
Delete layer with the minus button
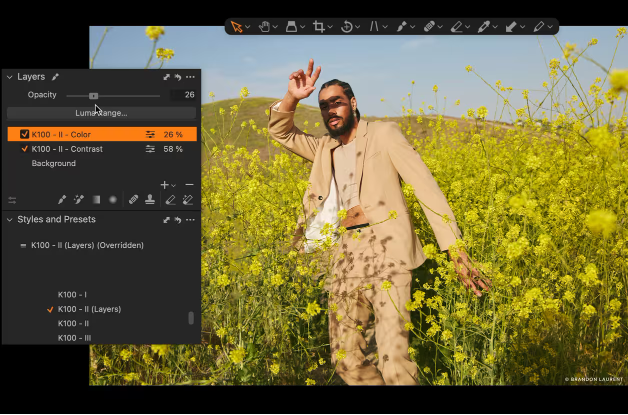pos(189,185)
